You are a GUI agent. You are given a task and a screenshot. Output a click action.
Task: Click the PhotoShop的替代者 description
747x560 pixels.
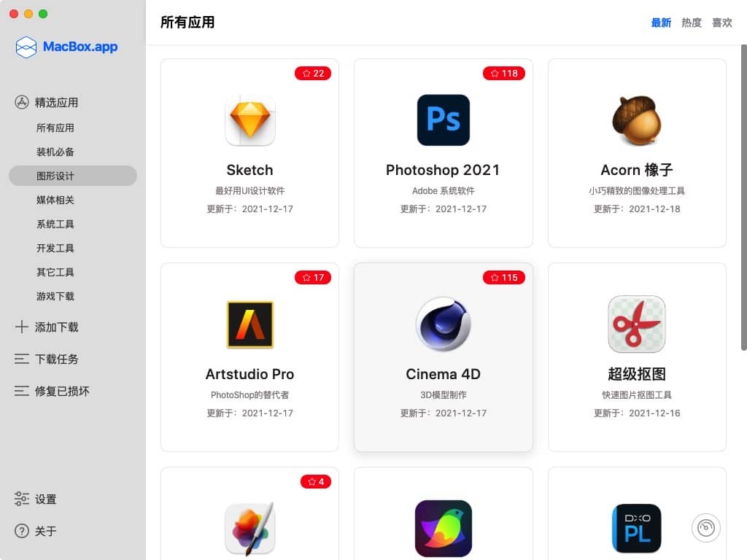[x=250, y=395]
